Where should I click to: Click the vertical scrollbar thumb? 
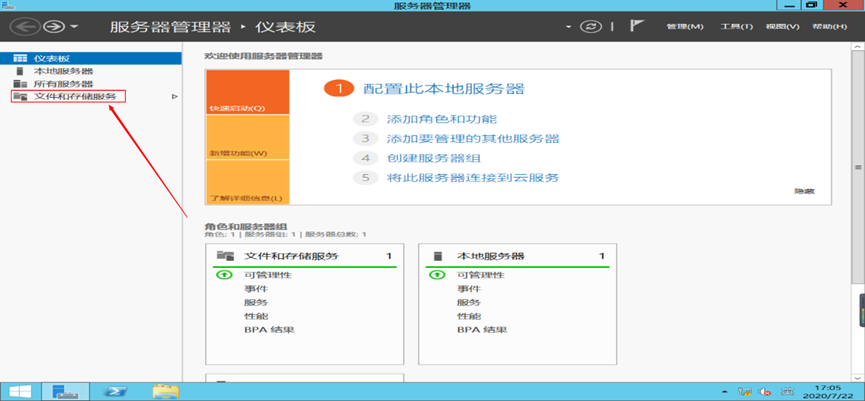coord(858,167)
